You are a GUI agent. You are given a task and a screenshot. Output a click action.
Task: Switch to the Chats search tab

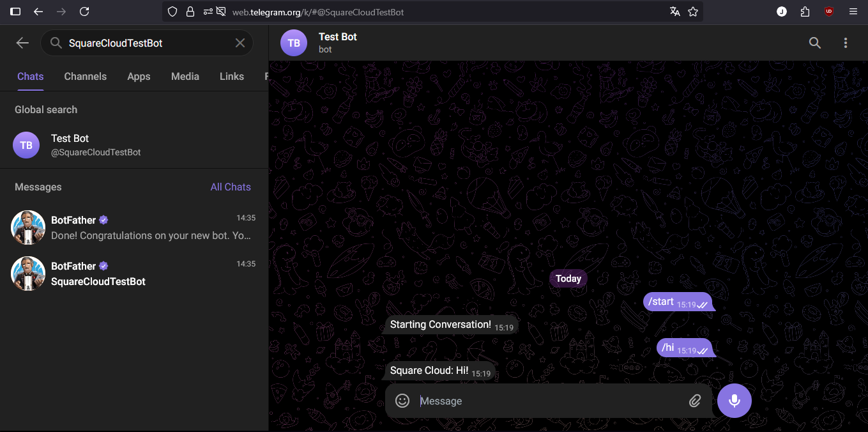(31, 76)
